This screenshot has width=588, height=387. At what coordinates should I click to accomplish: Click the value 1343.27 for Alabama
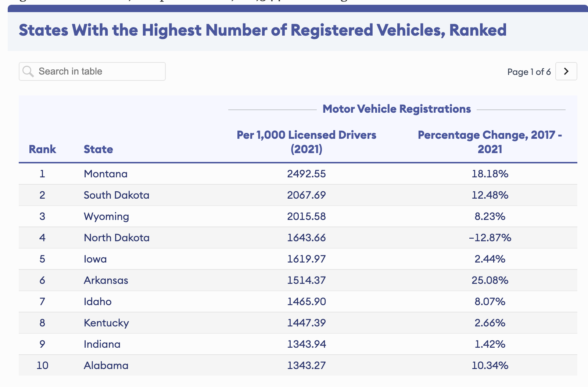pyautogui.click(x=306, y=365)
